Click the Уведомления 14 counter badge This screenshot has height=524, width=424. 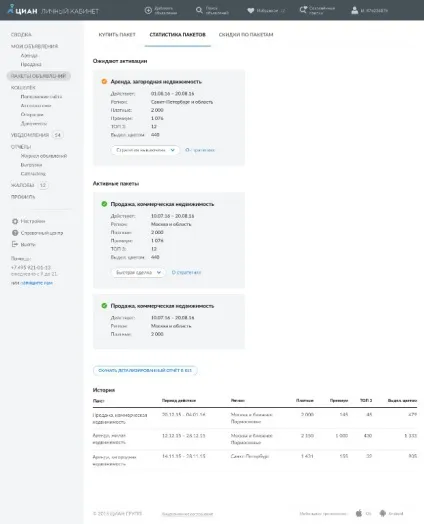[x=58, y=135]
